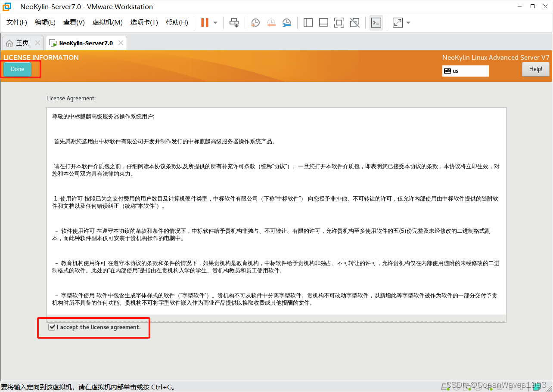
Task: Click the 尊敬的中标麒麟 greeting line
Action: tap(103, 117)
